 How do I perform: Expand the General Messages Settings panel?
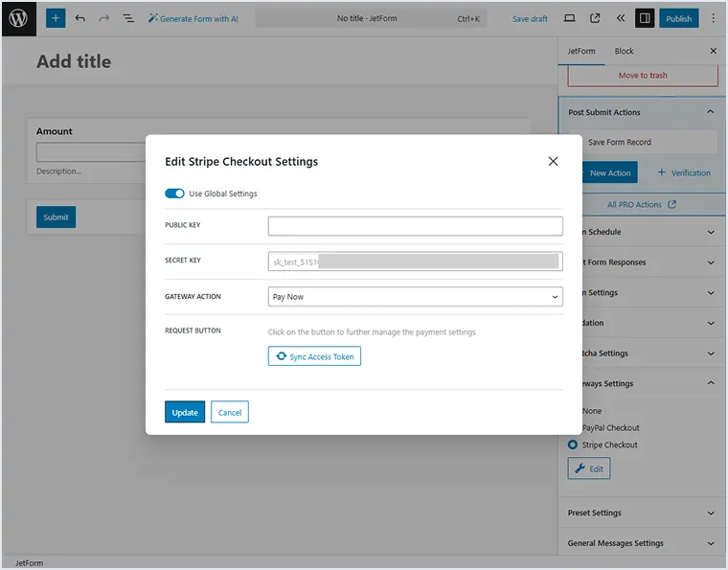[x=640, y=543]
